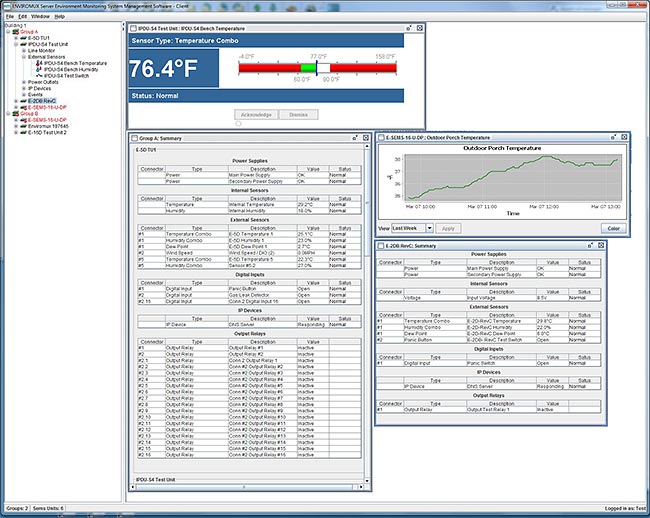This screenshot has height=518, width=650.
Task: Click the E-2DB RevC device icon
Action: [24, 101]
